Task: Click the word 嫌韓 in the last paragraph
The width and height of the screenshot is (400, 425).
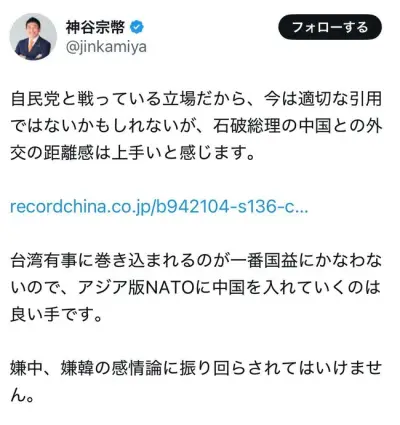Action: [77, 368]
